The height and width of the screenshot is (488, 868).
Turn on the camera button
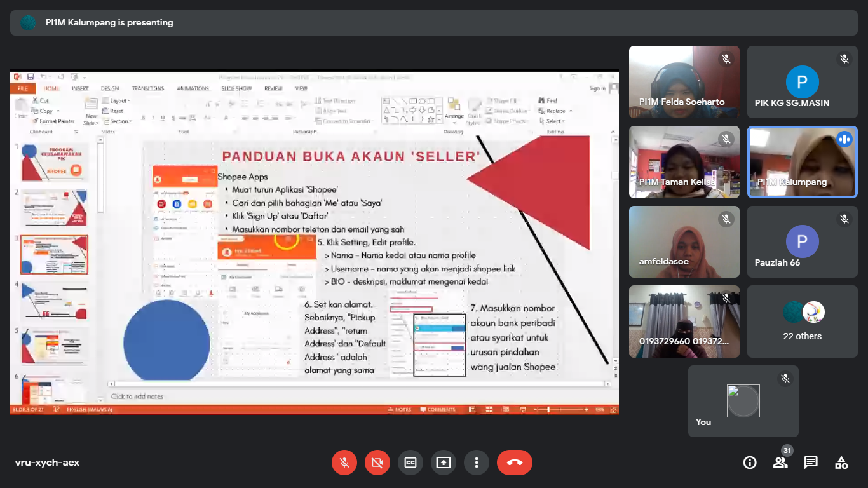point(377,463)
